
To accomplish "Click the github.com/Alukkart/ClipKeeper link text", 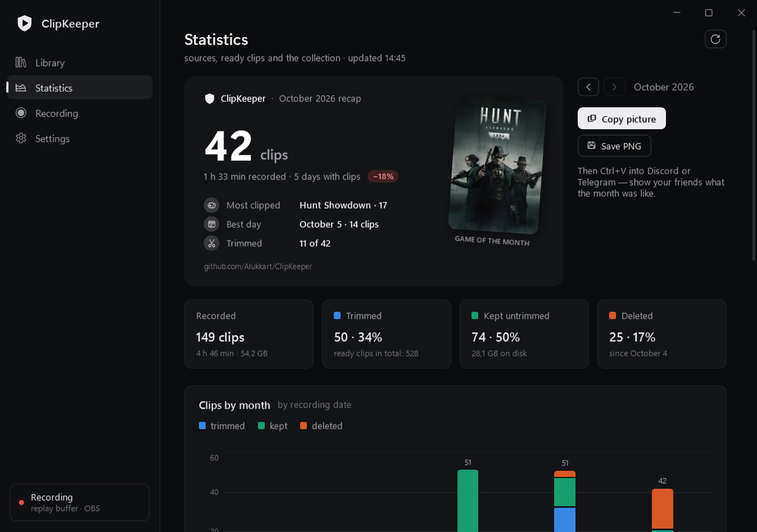I will [x=257, y=266].
